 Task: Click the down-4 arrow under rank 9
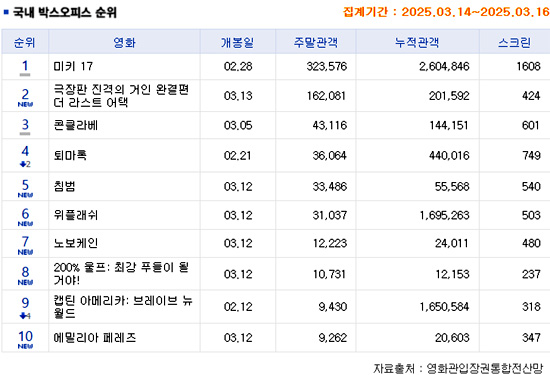tap(25, 316)
